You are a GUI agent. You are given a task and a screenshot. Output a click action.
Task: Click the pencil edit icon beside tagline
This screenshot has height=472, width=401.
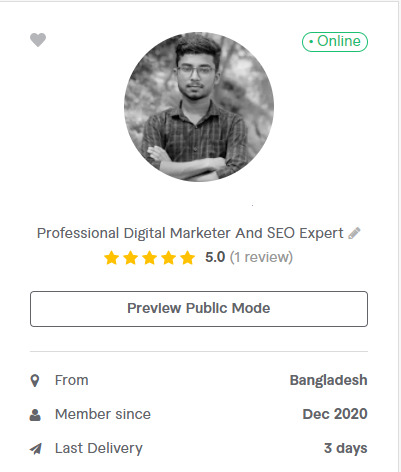pyautogui.click(x=354, y=233)
